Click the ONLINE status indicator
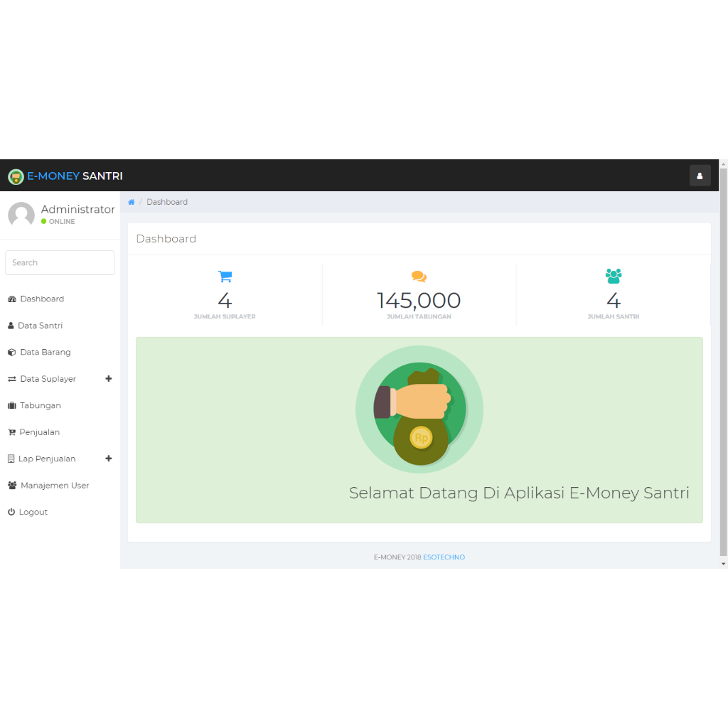 point(58,222)
